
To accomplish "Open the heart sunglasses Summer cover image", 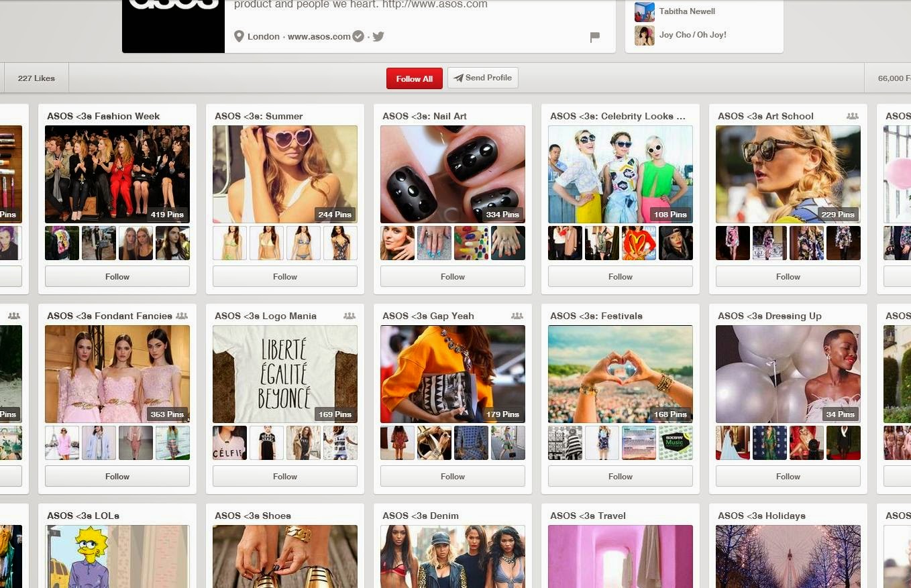I will tap(285, 174).
